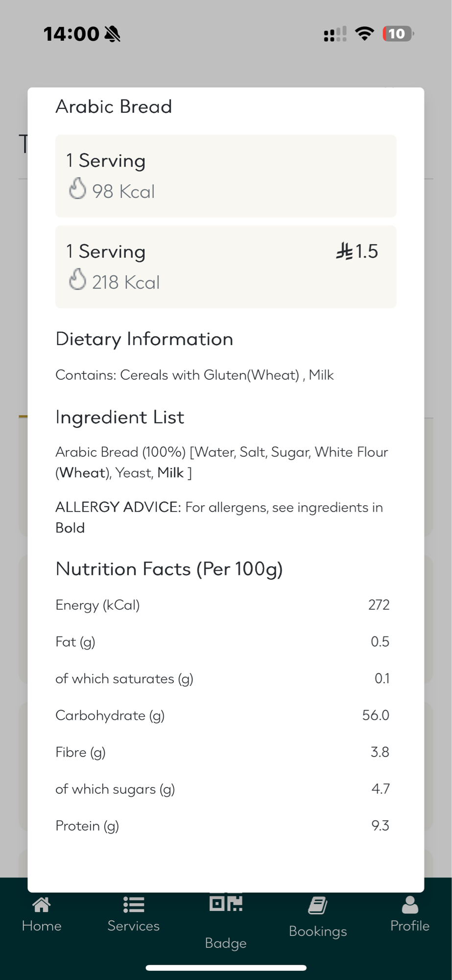Tap the Home house icon
The image size is (452, 980).
42,905
